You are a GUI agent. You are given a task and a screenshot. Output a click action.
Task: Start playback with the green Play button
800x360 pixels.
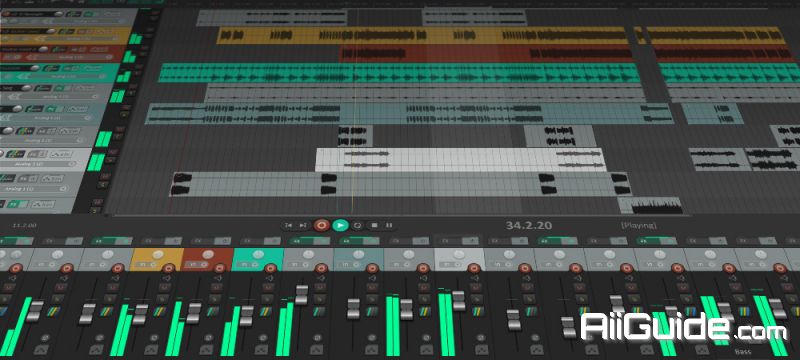click(340, 225)
